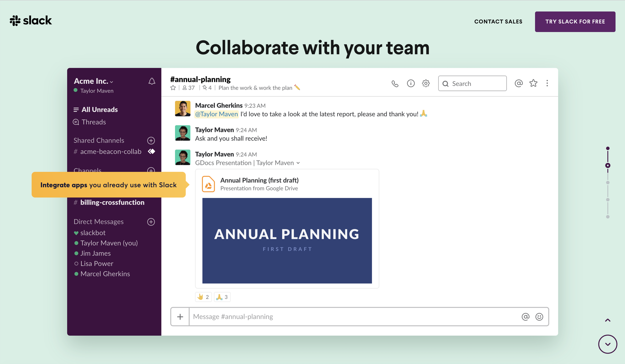Open Threads in sidebar
625x364 pixels.
pyautogui.click(x=93, y=122)
